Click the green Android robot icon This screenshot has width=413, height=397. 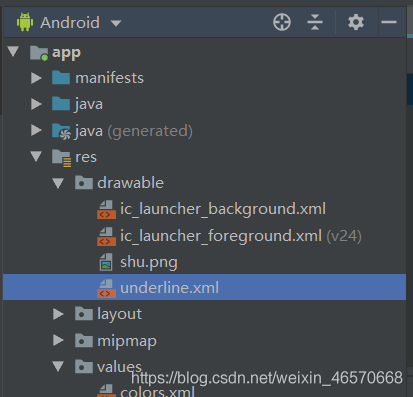click(x=25, y=22)
